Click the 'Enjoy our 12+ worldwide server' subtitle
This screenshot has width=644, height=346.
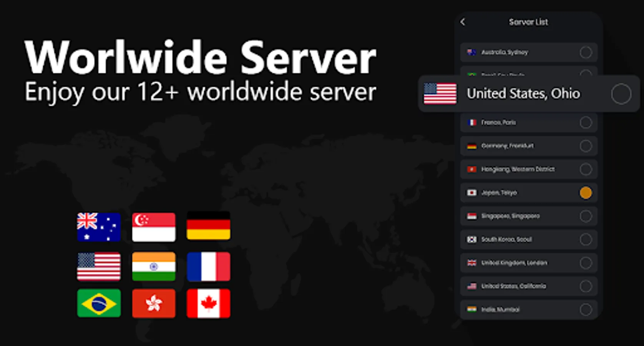(x=200, y=92)
